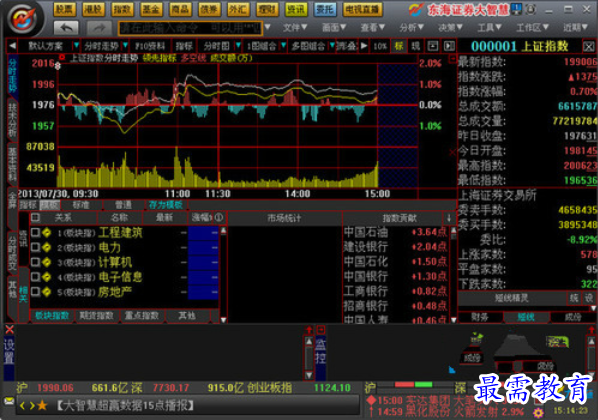Check the 工程建筑 row checkbox
Screen dimensions: 598x420
pyautogui.click(x=35, y=232)
